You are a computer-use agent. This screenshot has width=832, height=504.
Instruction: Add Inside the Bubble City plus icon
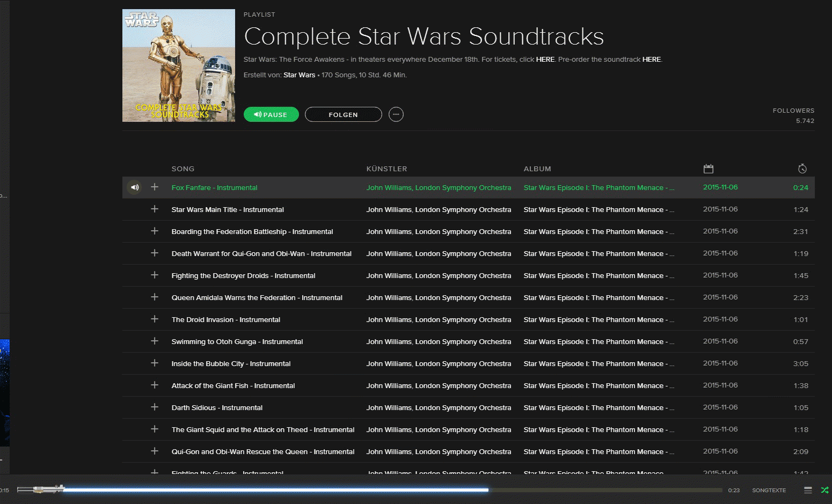click(155, 363)
